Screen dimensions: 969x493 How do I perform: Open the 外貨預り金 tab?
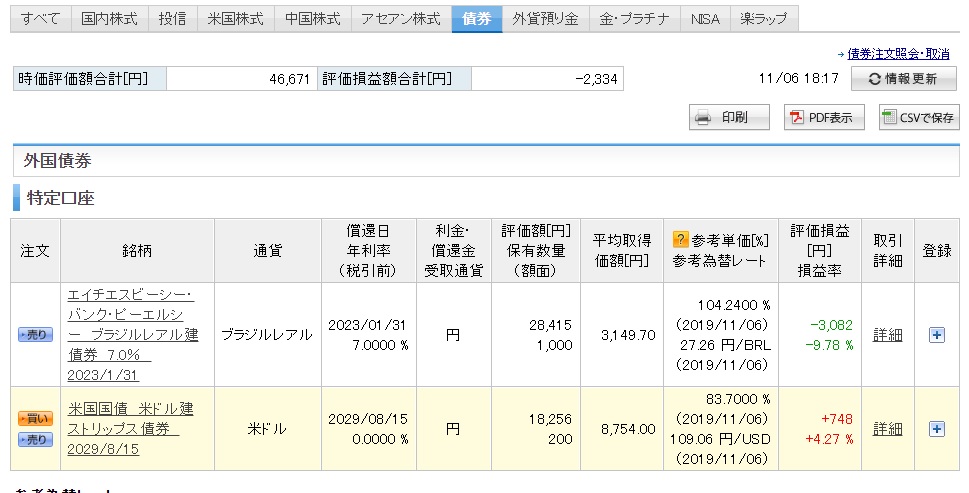pos(546,19)
